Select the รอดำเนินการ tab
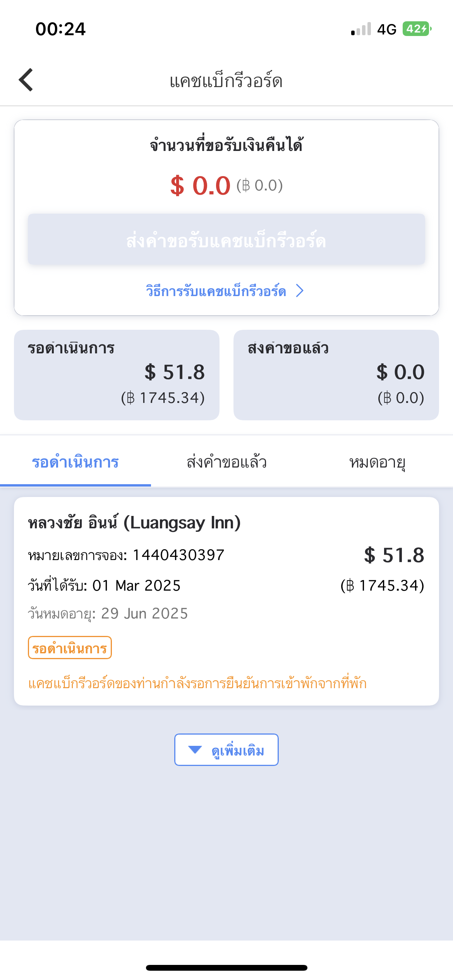Viewport: 453px width, 980px height. tap(75, 462)
